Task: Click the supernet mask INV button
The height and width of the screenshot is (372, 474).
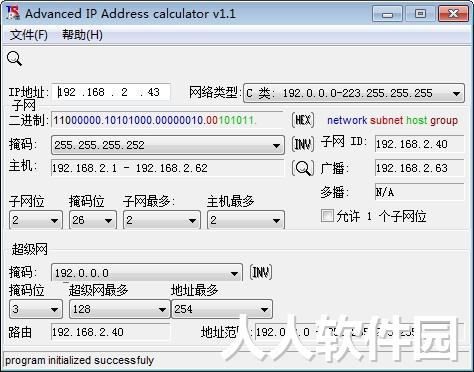Action: pyautogui.click(x=261, y=273)
